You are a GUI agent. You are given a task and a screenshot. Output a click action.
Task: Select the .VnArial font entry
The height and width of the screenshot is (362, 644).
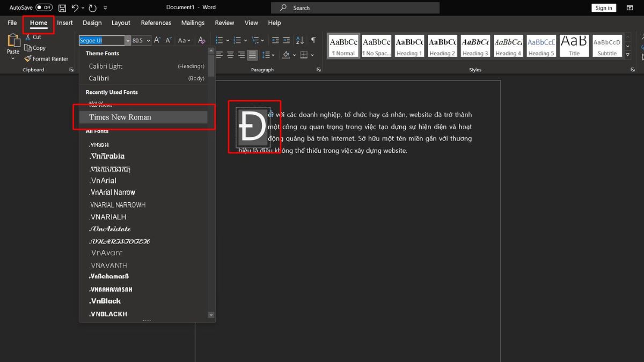pyautogui.click(x=143, y=181)
